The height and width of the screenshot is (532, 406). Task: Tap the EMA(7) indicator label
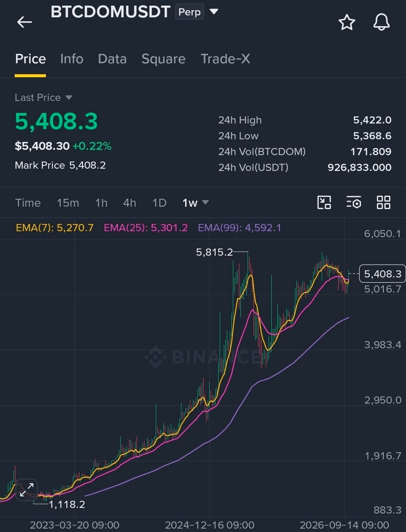[55, 228]
